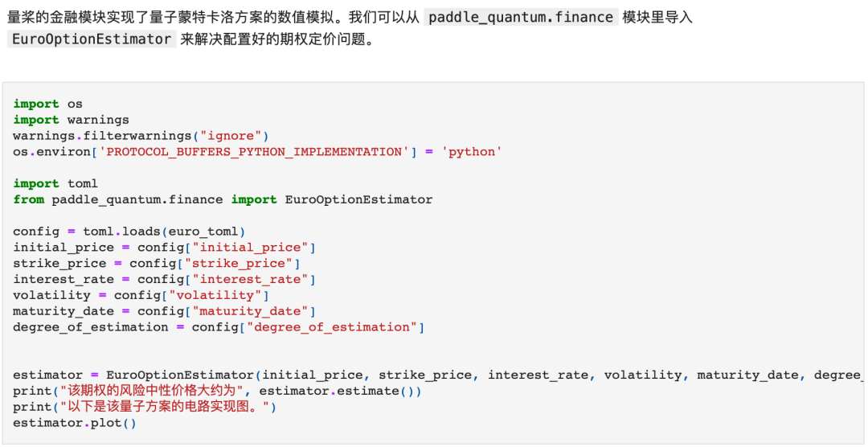Screen dimensions: 868x447
Task: Click the 'import warnings' line
Action: point(71,120)
